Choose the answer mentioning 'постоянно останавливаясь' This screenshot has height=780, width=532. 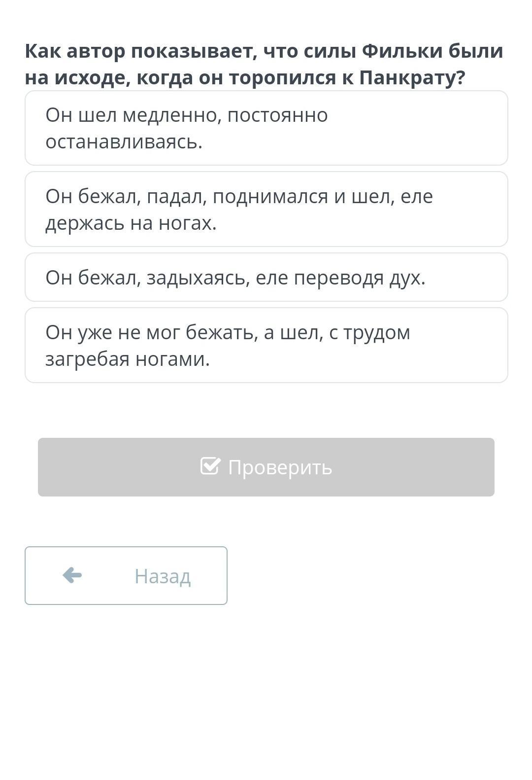click(266, 128)
